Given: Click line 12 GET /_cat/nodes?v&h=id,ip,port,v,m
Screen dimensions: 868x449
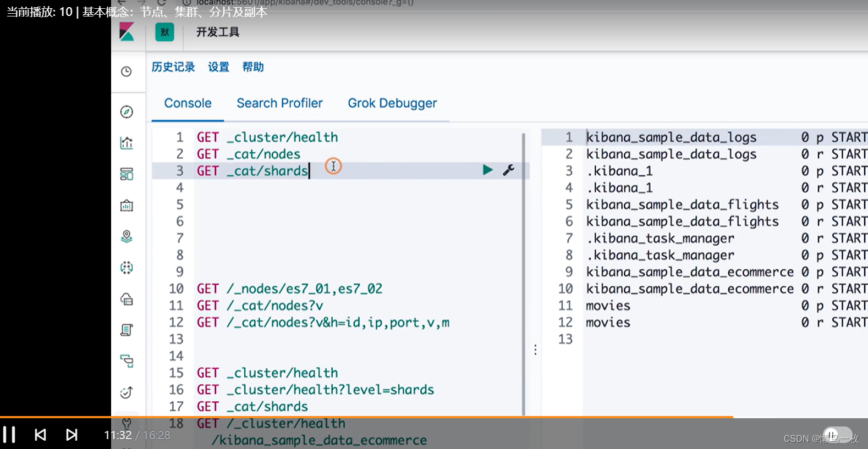Looking at the screenshot, I should [323, 323].
